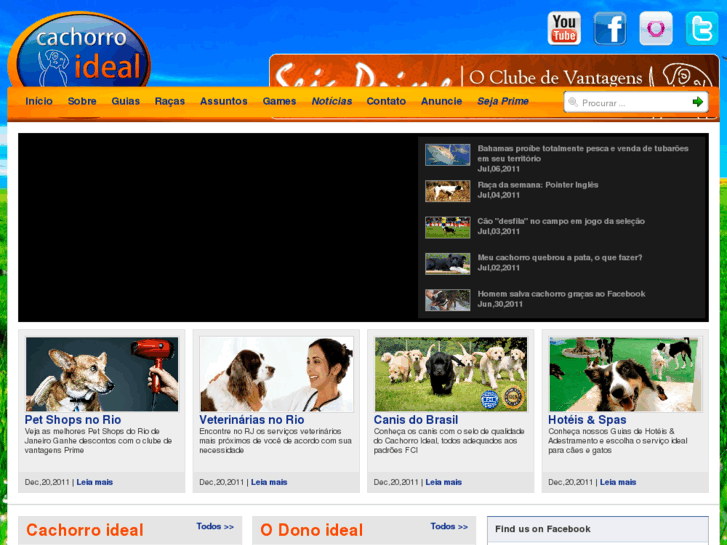Click the magnifier icon in search box
This screenshot has width=727, height=545.
tap(573, 102)
